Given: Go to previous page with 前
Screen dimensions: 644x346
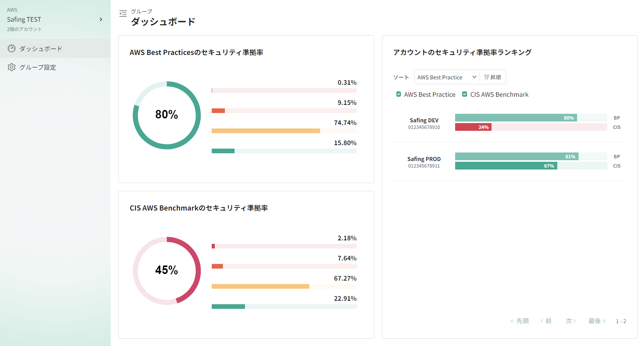Looking at the screenshot, I should (x=546, y=321).
